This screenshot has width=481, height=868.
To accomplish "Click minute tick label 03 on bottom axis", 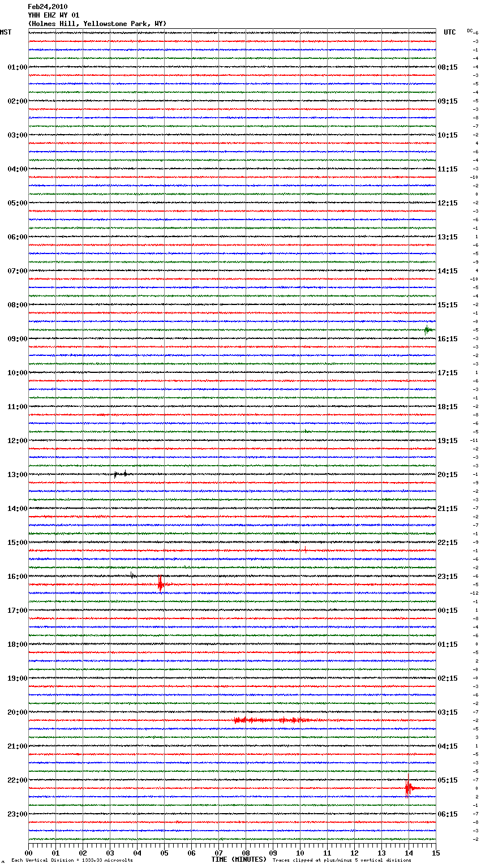I will pos(110,853).
